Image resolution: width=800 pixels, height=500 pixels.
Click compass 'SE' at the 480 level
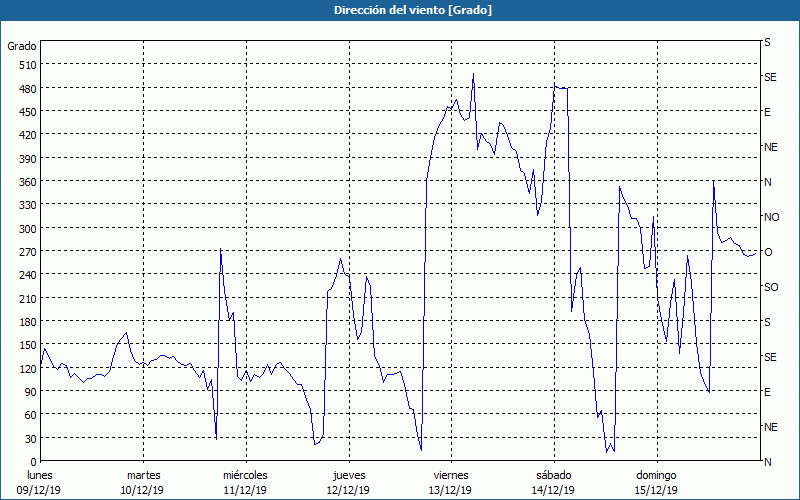[770, 77]
